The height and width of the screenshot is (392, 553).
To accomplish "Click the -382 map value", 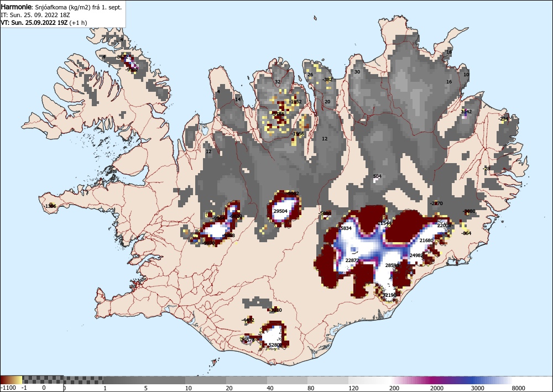I will [327, 79].
